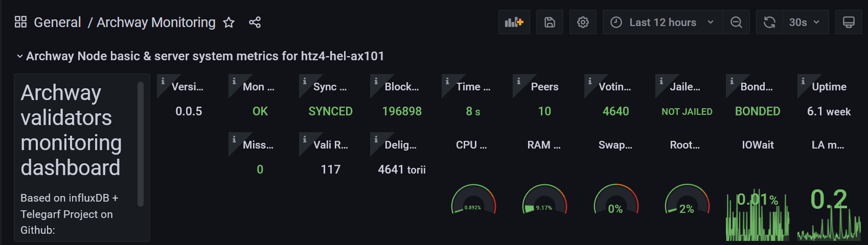Click the Swap gauge showing 0%
The height and width of the screenshot is (245, 868).
pyautogui.click(x=616, y=200)
